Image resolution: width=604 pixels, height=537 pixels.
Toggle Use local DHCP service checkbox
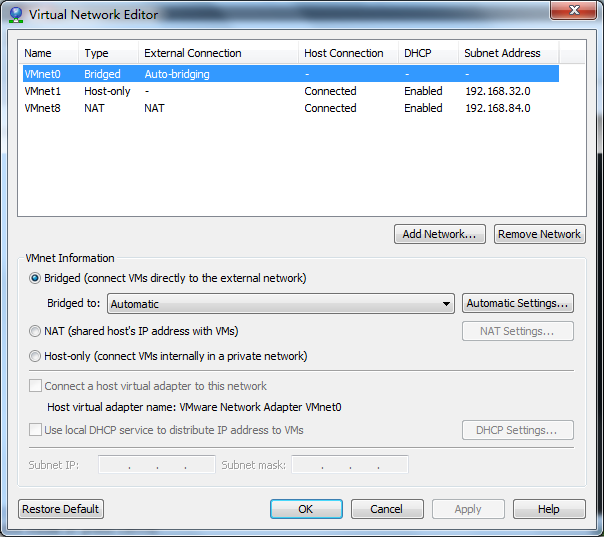coord(35,430)
